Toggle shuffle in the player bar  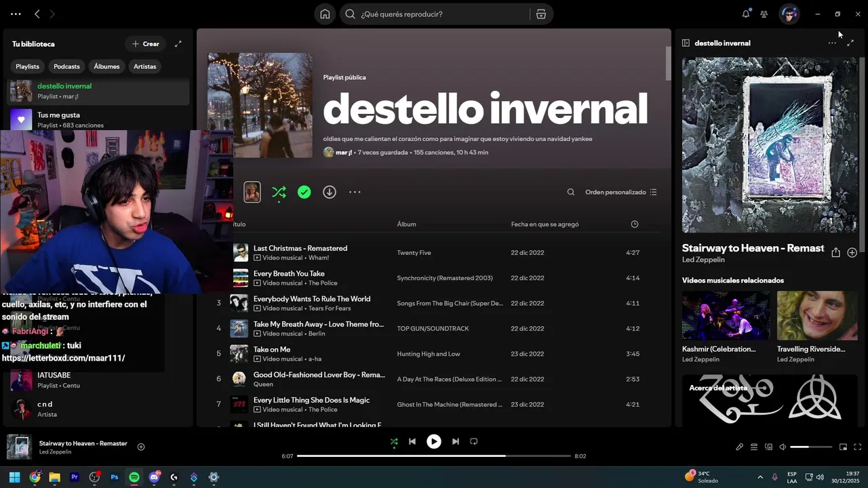(x=394, y=442)
